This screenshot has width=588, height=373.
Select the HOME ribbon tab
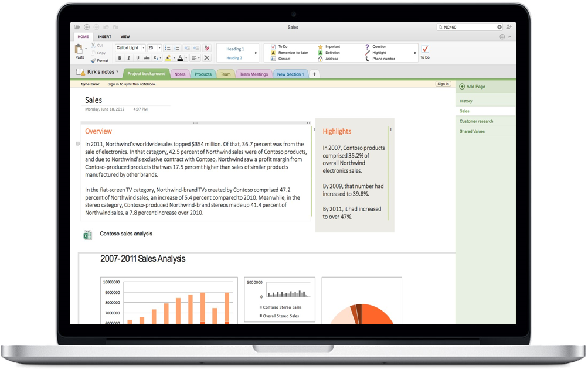(x=83, y=37)
